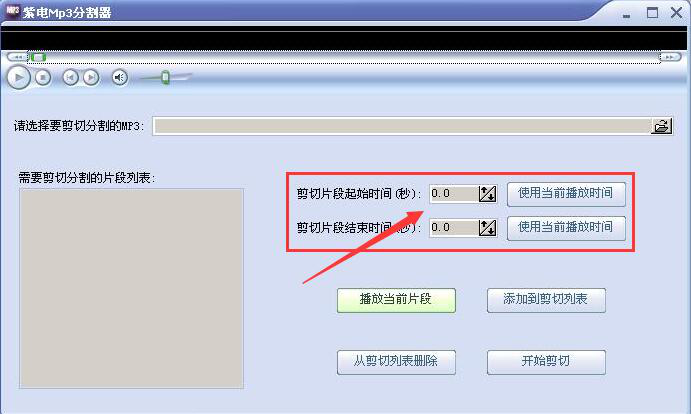Skip to previous with the back button

pos(70,78)
